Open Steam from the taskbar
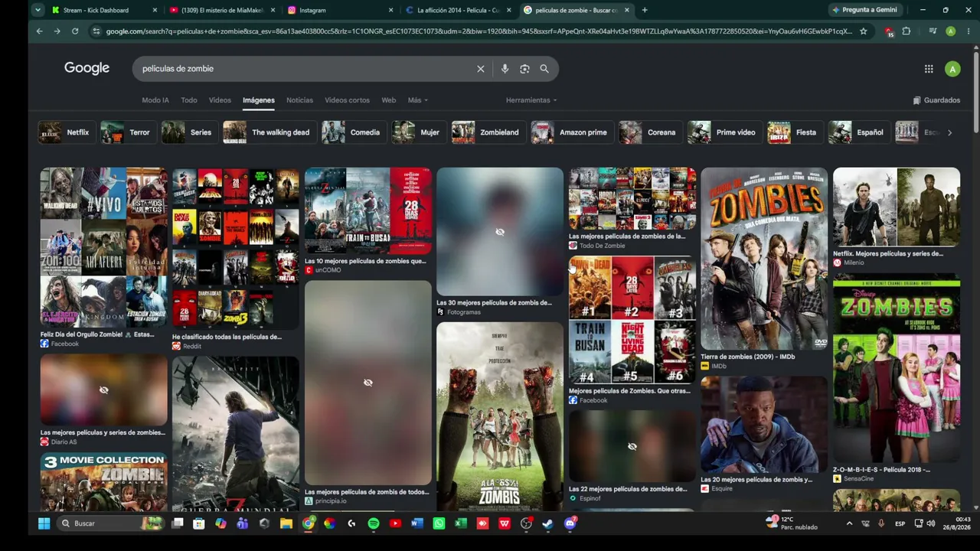Image resolution: width=980 pixels, height=551 pixels. pos(548,523)
